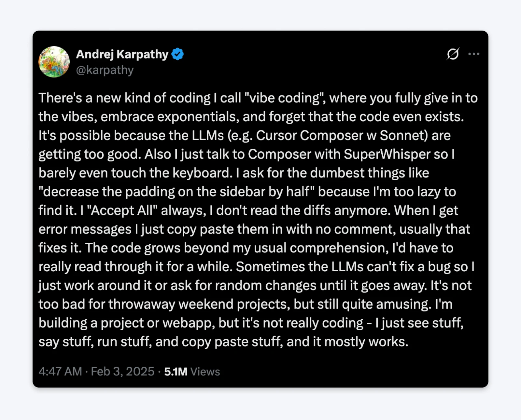
Task: Open Karpathy's profile via his avatar picture
Action: (x=54, y=62)
